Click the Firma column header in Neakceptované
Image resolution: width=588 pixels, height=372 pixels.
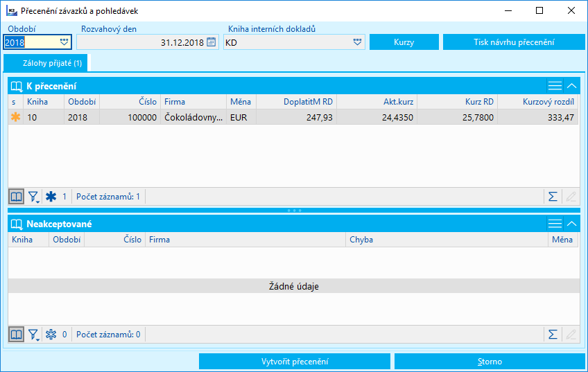coord(245,240)
